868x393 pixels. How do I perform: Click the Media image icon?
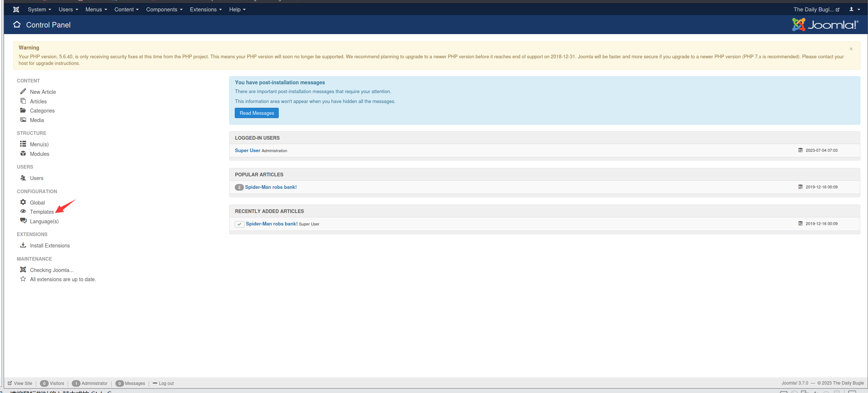tap(23, 120)
